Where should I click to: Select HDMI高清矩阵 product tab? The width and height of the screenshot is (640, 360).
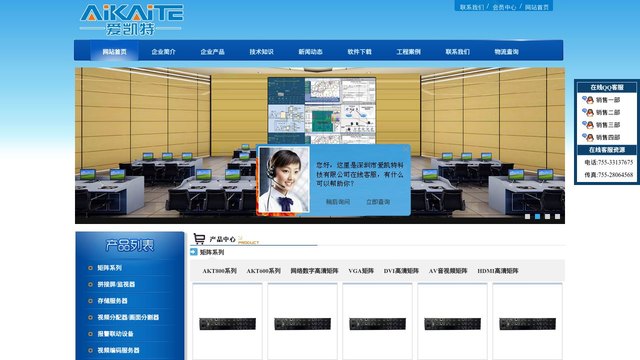click(498, 271)
